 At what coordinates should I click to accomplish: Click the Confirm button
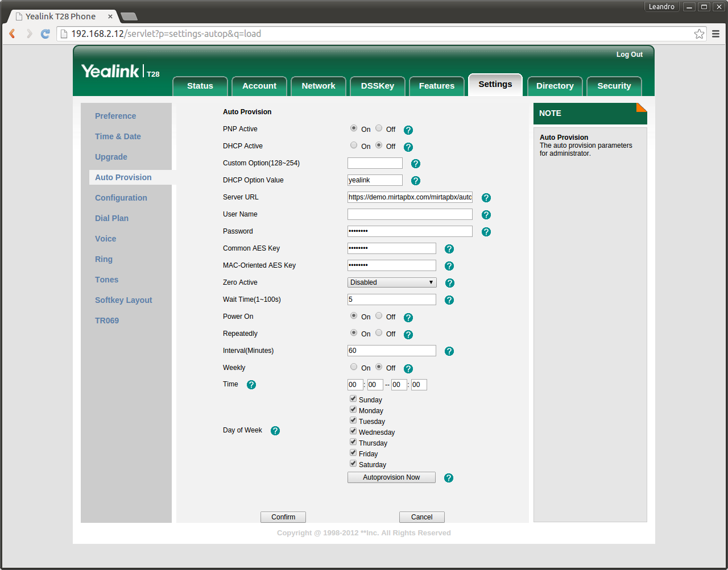283,517
